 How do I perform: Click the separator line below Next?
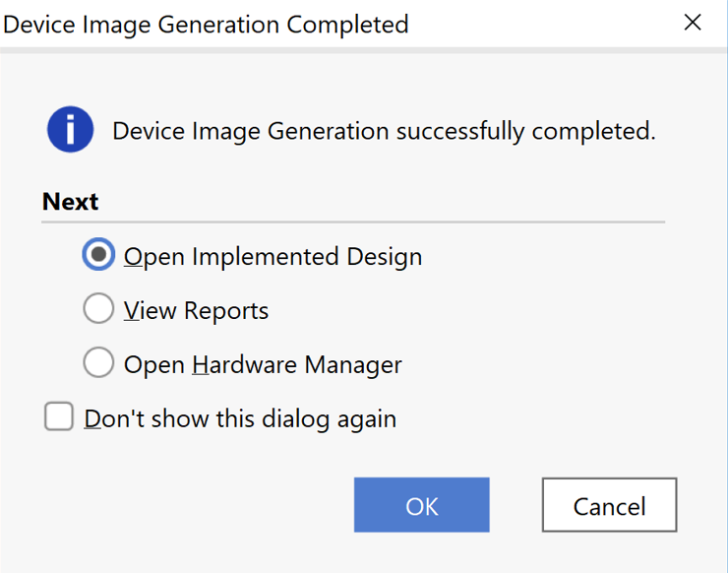click(354, 223)
